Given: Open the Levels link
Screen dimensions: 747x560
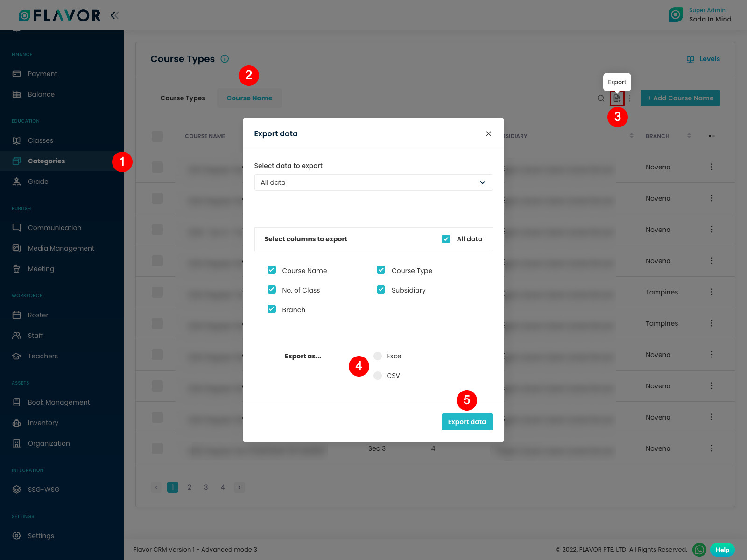Looking at the screenshot, I should click(x=703, y=59).
